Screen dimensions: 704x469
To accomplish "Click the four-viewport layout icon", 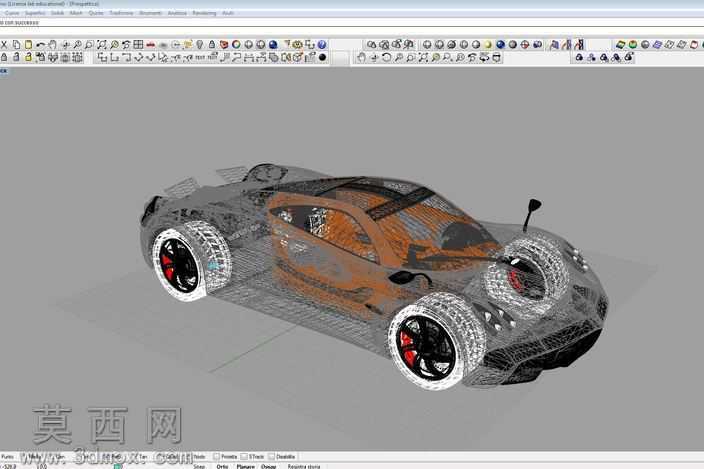I will (138, 44).
